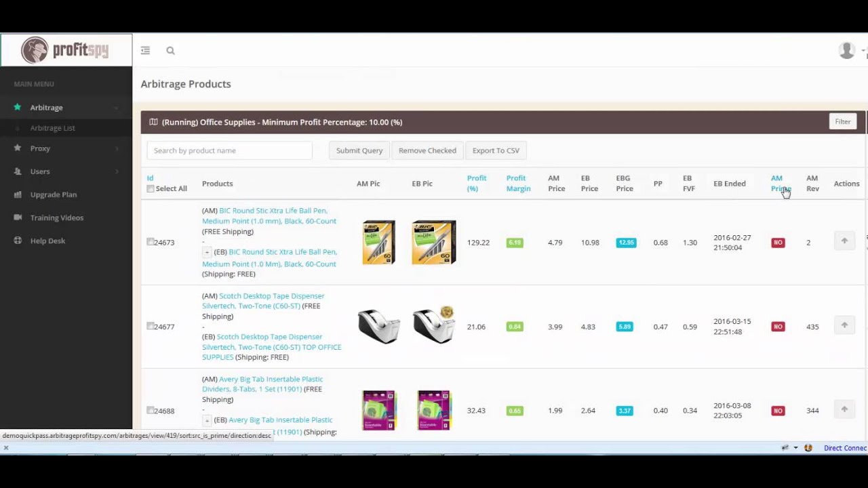Click the Direct Connect status bar entry
Viewport: 868px width, 488px height.
tap(845, 448)
